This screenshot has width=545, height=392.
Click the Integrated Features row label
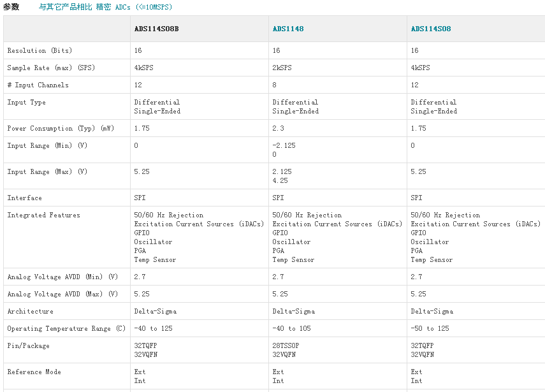pyautogui.click(x=43, y=215)
